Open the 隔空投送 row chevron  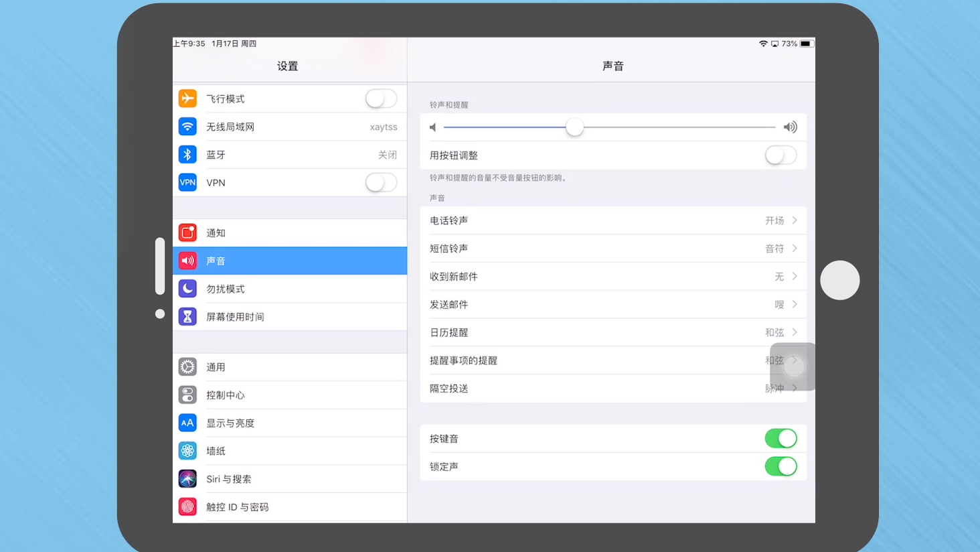coord(795,389)
